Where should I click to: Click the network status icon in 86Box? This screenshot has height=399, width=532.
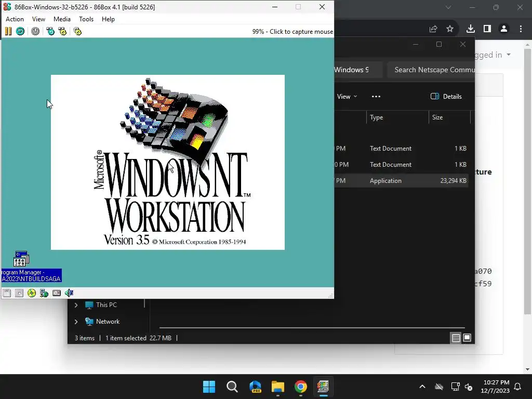(x=44, y=293)
